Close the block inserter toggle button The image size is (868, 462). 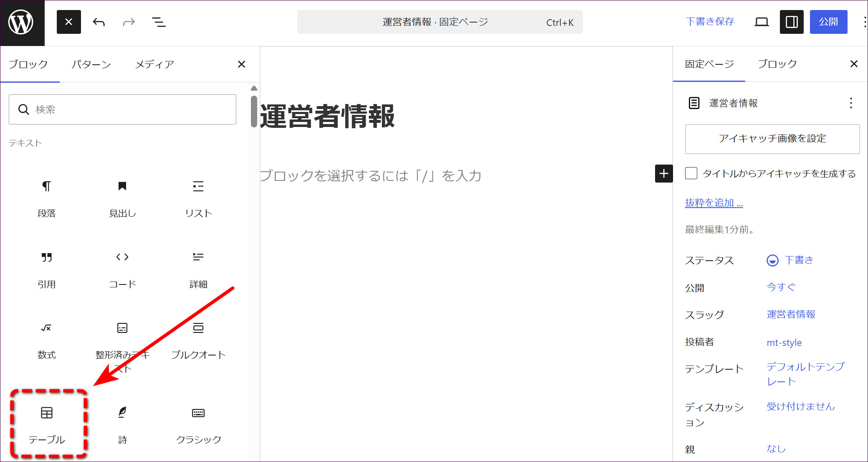[x=69, y=22]
